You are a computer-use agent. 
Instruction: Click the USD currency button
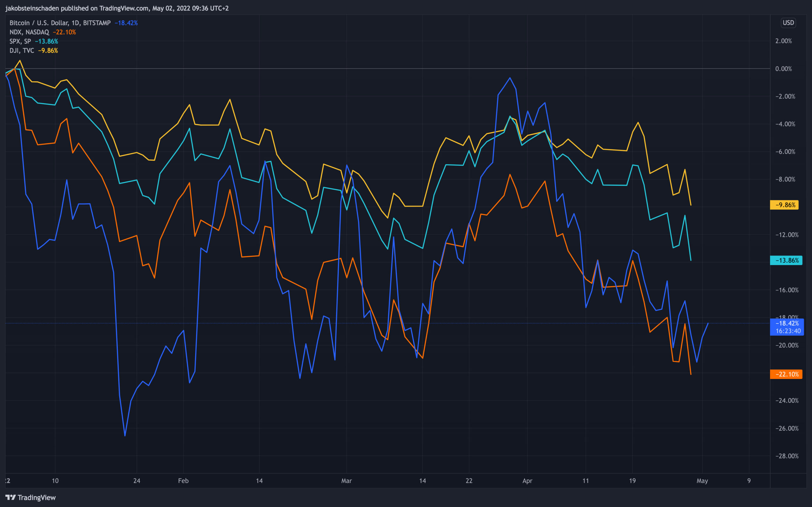[788, 23]
